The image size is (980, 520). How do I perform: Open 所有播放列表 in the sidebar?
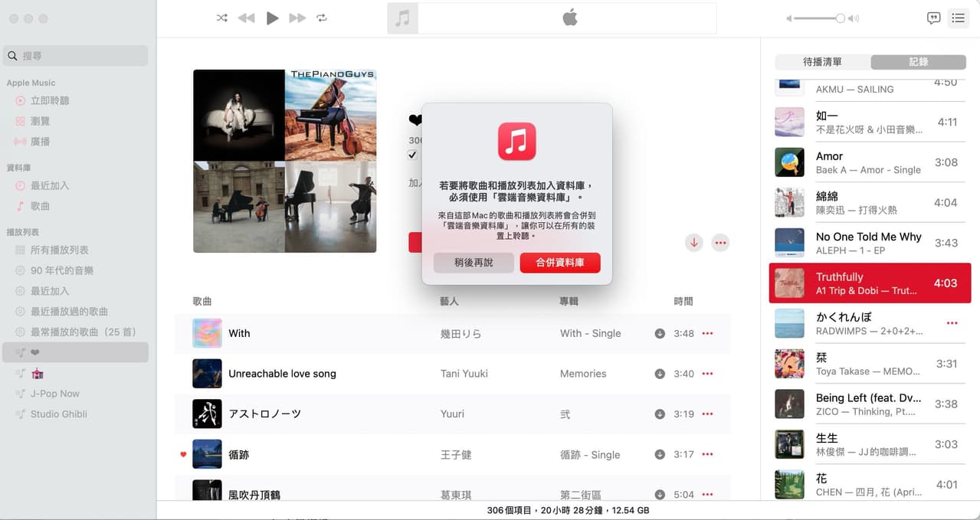(x=60, y=250)
